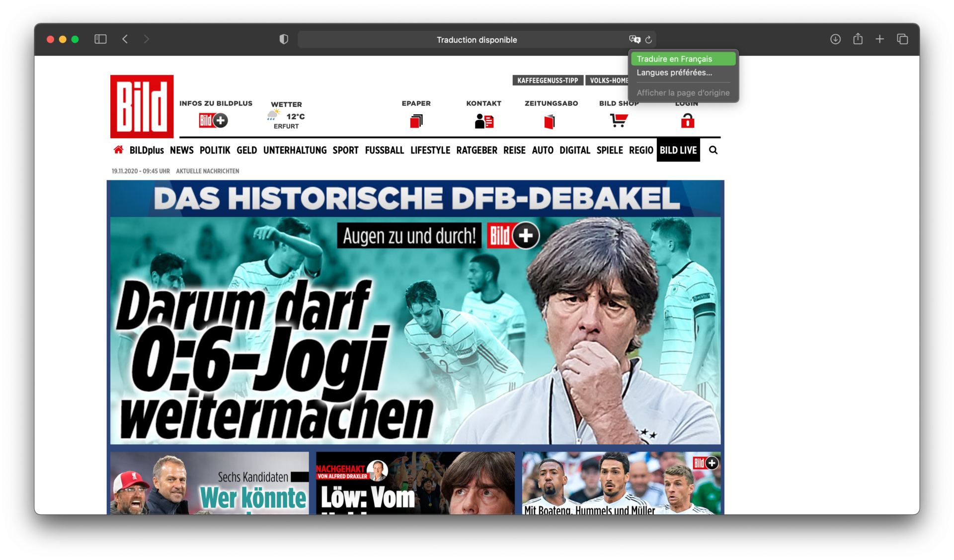
Task: Open the LIFESTYLE section
Action: pyautogui.click(x=430, y=150)
